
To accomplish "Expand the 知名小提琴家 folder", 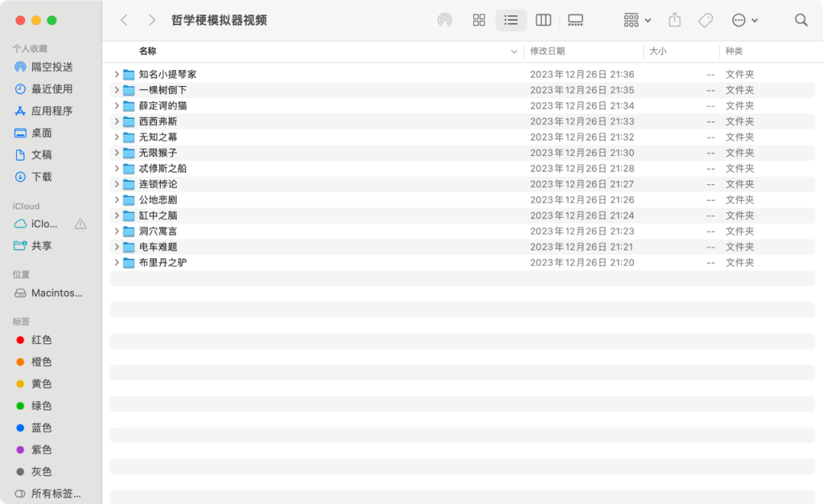I will click(117, 75).
